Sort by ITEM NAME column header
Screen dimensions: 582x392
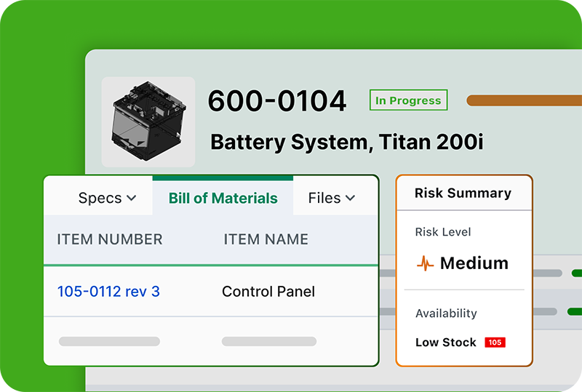(266, 239)
